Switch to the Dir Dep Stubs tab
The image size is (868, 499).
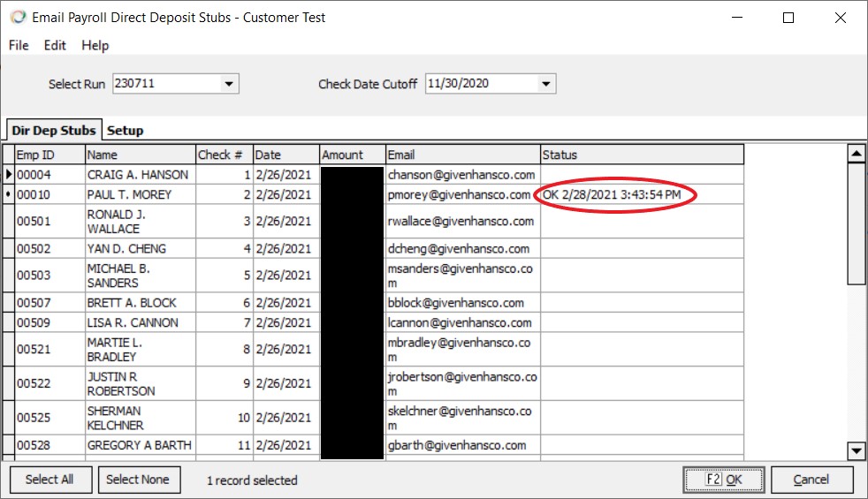coord(54,131)
